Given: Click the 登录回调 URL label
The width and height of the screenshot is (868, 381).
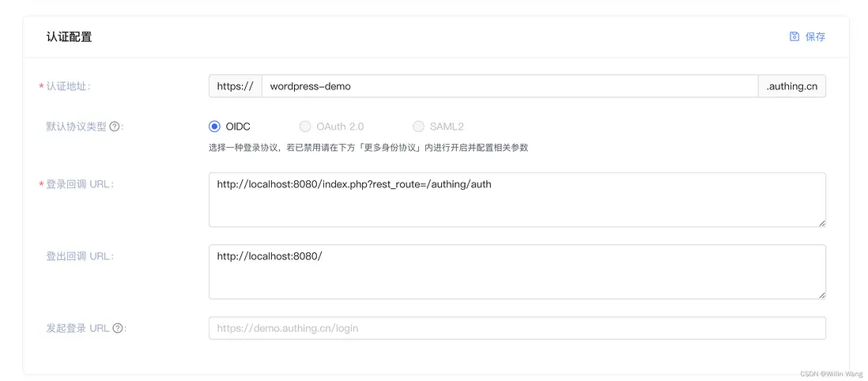Looking at the screenshot, I should 81,184.
